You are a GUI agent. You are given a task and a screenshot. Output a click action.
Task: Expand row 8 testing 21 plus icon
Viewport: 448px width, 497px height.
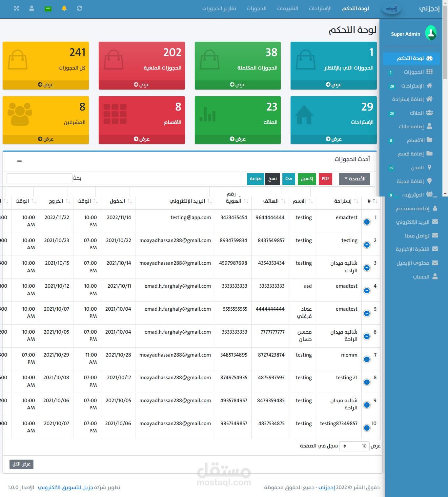pyautogui.click(x=367, y=382)
